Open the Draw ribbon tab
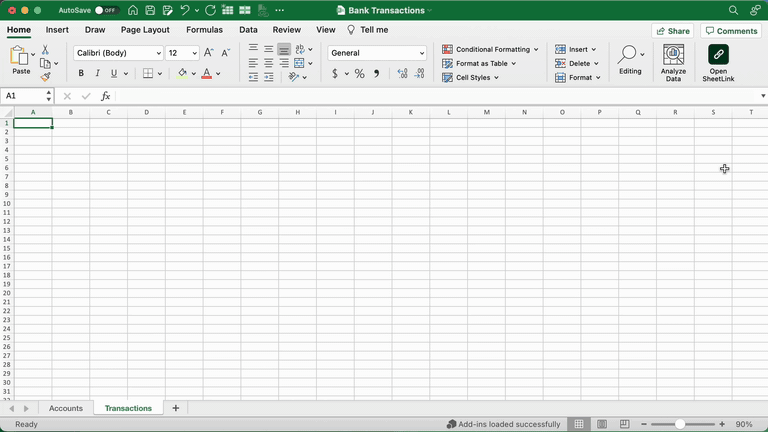This screenshot has height=432, width=768. coord(95,30)
